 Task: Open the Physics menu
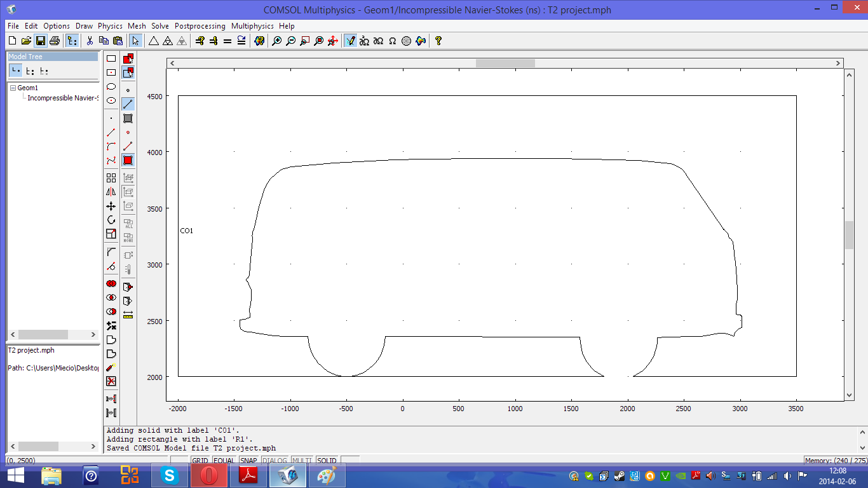[110, 26]
